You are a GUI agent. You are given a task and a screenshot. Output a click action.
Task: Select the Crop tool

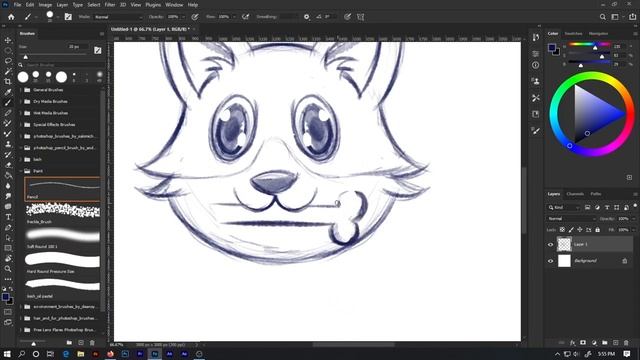coord(8,82)
